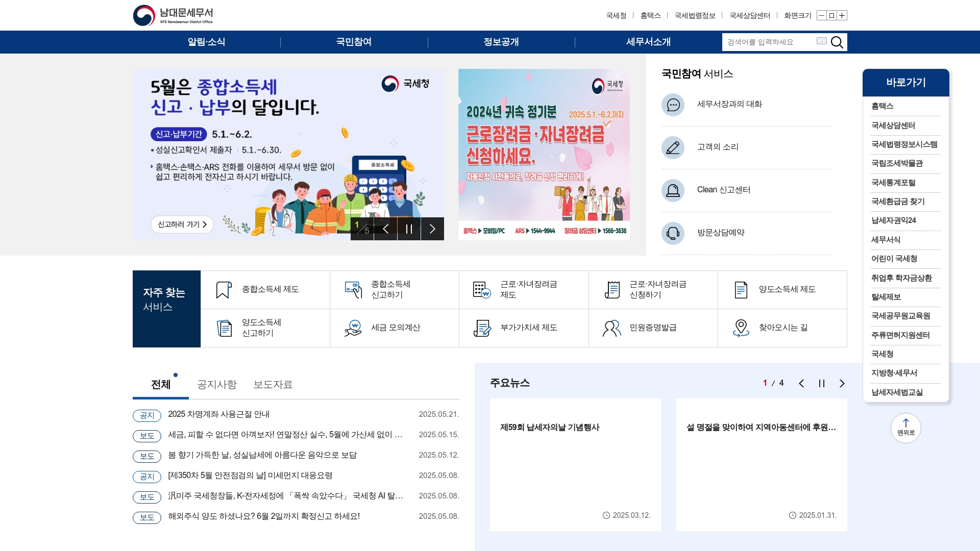This screenshot has width=980, height=551.
Task: Show next banner slide
Action: (x=432, y=229)
